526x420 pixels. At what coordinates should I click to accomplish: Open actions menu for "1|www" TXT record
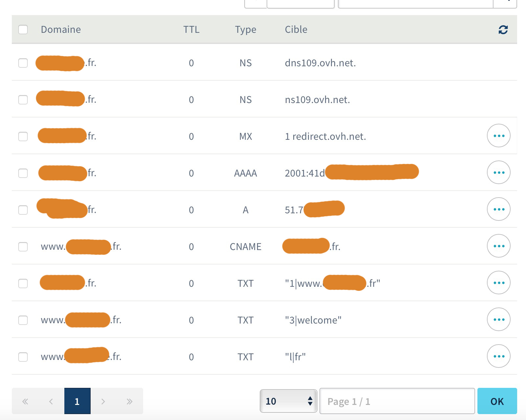pos(498,283)
